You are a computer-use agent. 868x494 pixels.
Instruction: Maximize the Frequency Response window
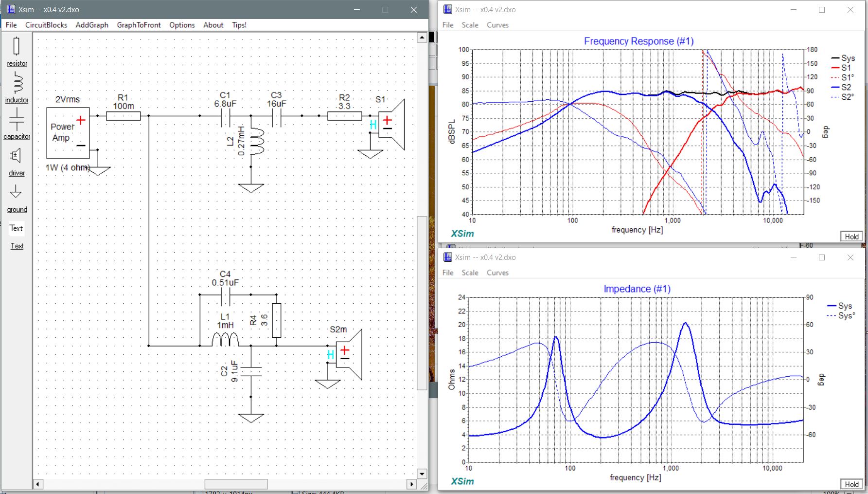pyautogui.click(x=822, y=10)
